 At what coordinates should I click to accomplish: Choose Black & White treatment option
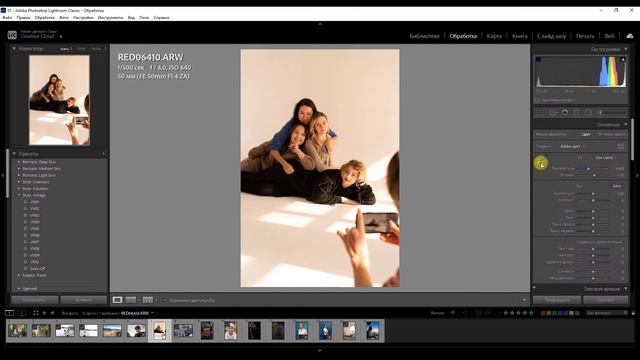pyautogui.click(x=611, y=134)
